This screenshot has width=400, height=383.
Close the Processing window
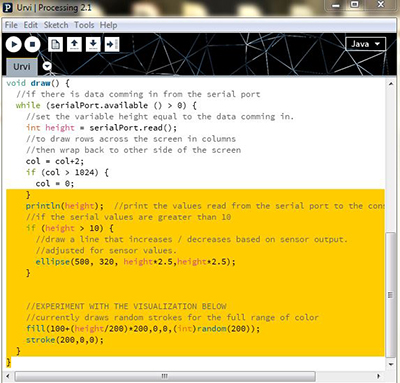click(381, 5)
